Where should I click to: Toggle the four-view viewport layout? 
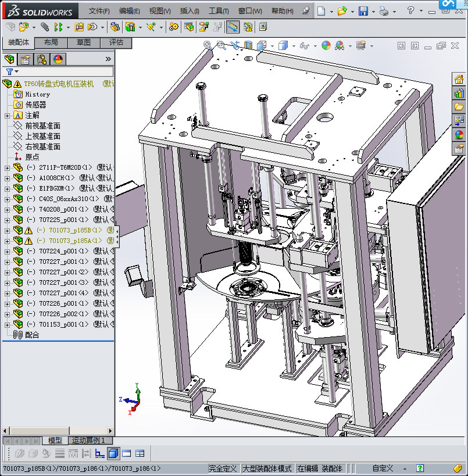pyautogui.click(x=140, y=453)
